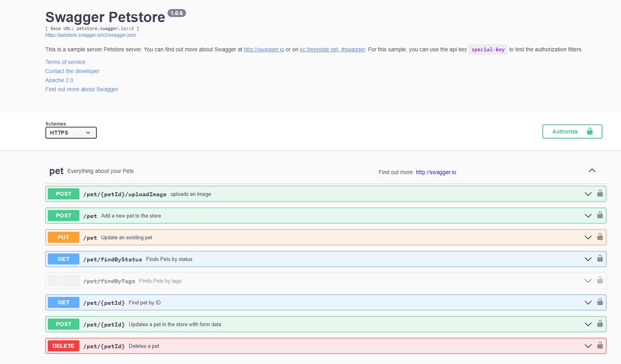Viewport: 621px width, 364px height.
Task: Click lock icon on PUT /pet row
Action: tap(600, 237)
